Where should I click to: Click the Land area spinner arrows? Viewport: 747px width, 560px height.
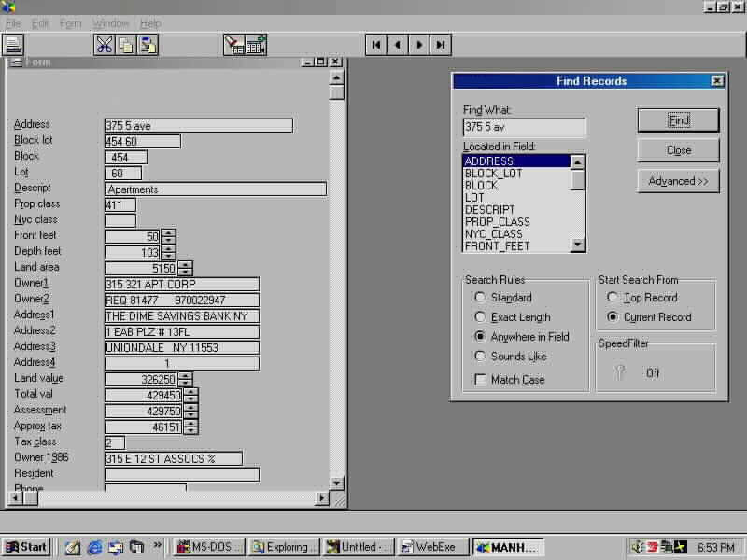click(x=185, y=268)
